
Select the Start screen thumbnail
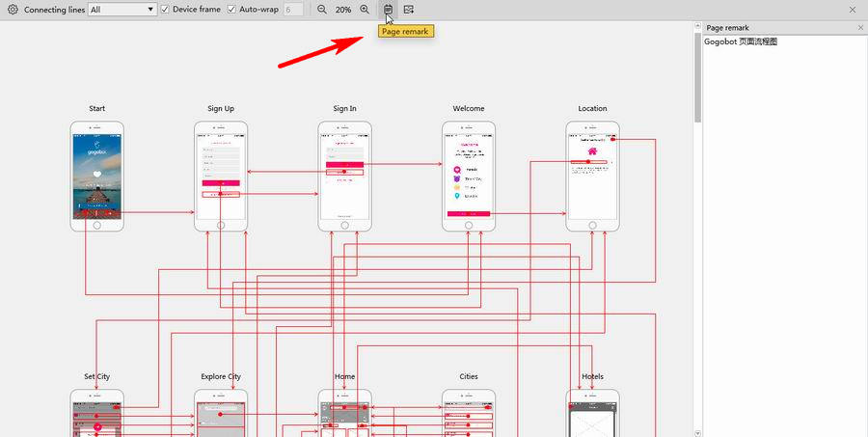[x=96, y=177]
